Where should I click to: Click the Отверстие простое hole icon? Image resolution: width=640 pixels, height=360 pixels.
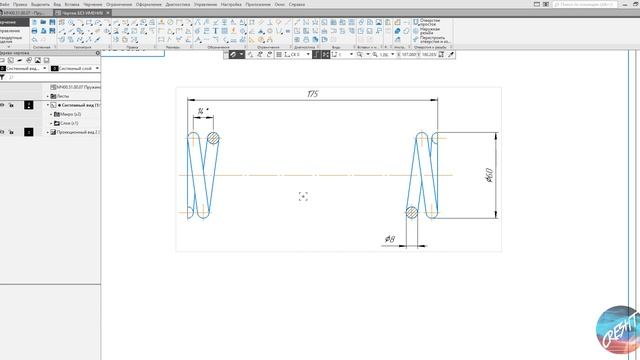click(x=416, y=22)
